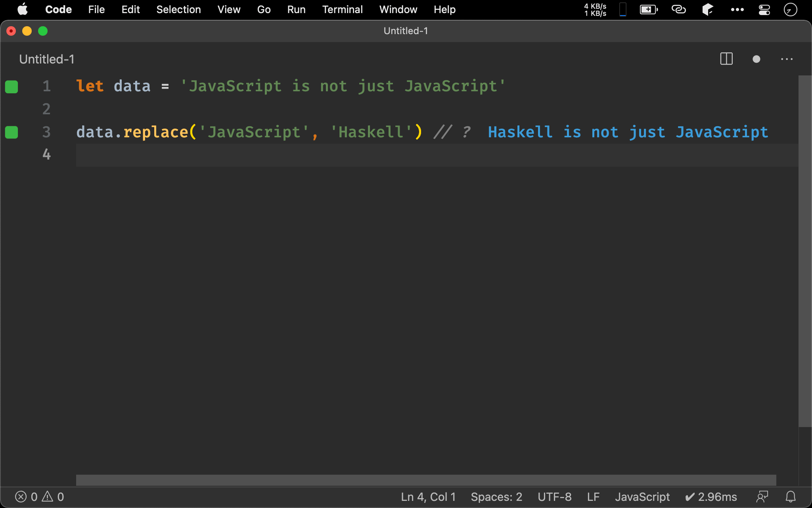The image size is (812, 508).
Task: Click Ln 4, Col 1 cursor position
Action: pyautogui.click(x=428, y=497)
